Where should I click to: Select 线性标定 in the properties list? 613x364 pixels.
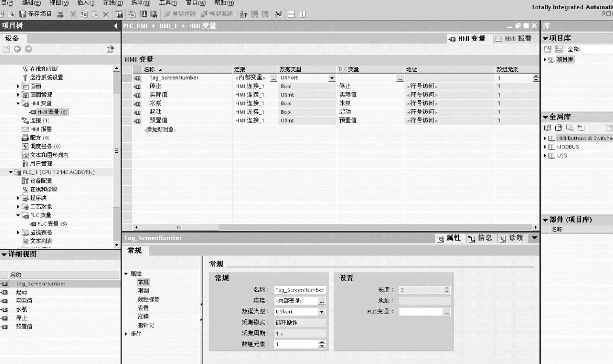click(x=148, y=299)
